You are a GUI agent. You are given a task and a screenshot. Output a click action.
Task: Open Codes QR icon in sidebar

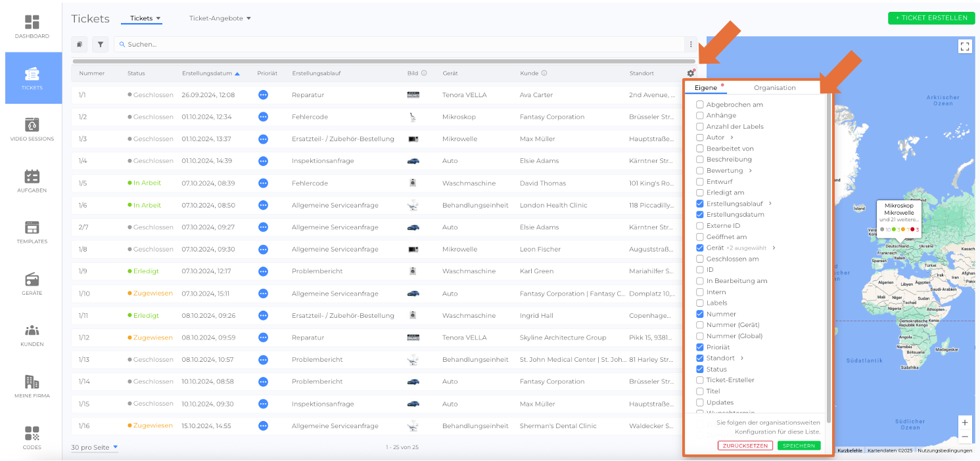click(x=32, y=433)
